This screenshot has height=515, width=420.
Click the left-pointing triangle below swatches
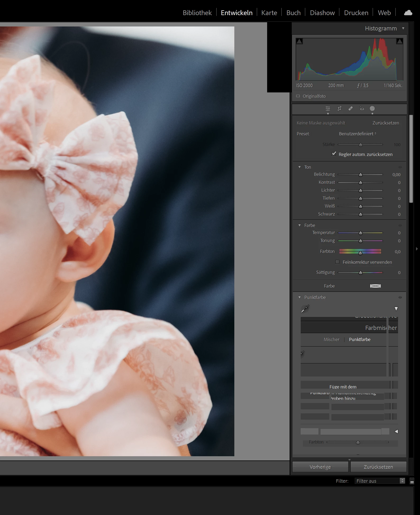click(x=396, y=431)
